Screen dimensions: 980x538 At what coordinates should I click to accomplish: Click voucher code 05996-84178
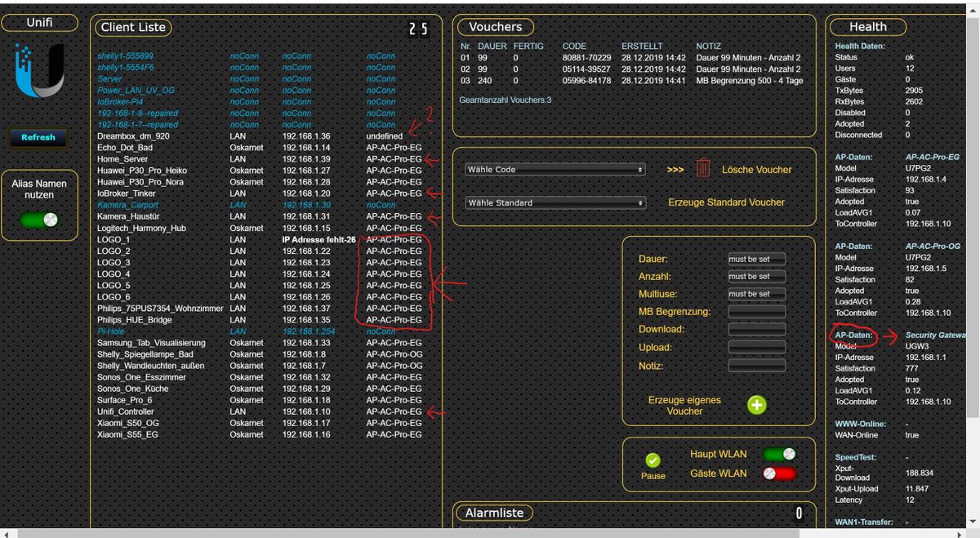[x=586, y=81]
